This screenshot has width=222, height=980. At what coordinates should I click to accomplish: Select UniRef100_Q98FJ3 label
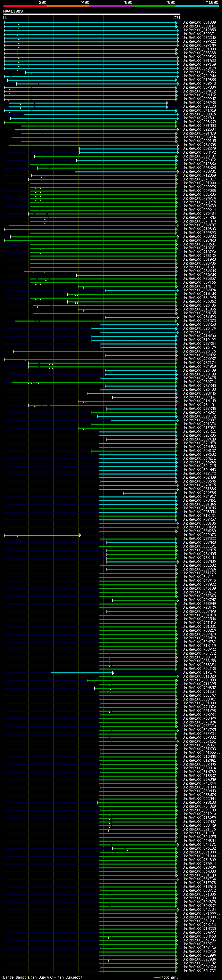tap(199, 657)
